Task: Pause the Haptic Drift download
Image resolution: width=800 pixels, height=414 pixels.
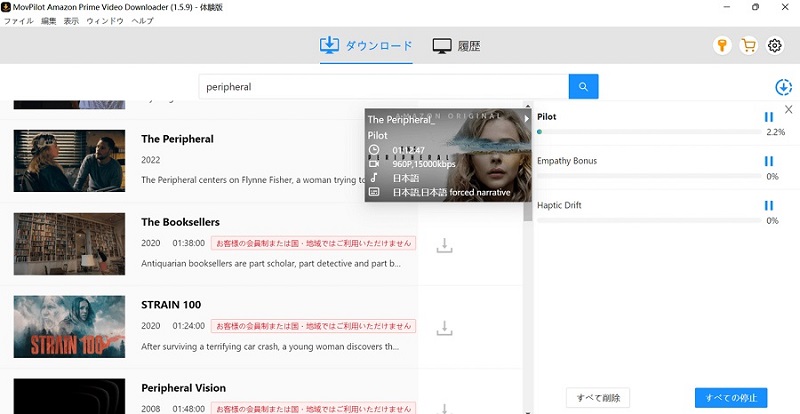Action: click(x=769, y=206)
